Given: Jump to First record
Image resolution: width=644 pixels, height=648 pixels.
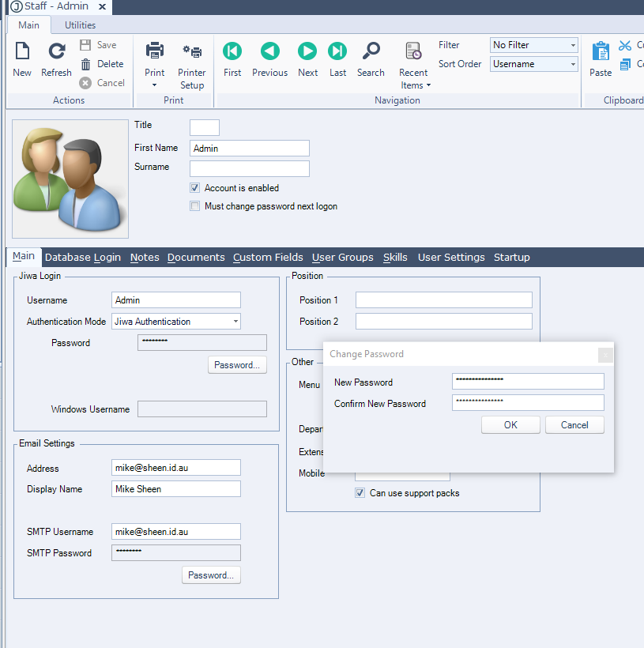Looking at the screenshot, I should tap(232, 52).
